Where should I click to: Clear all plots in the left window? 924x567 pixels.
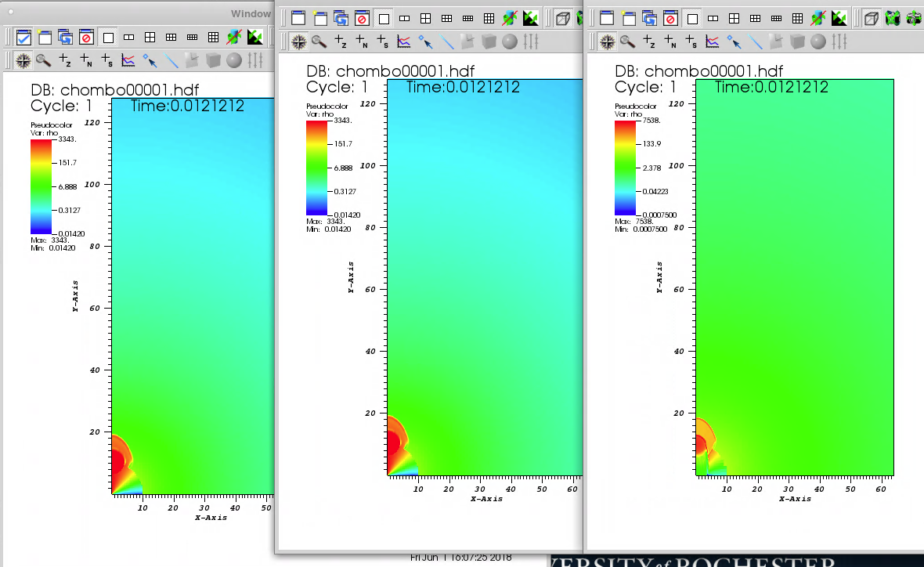(x=234, y=38)
